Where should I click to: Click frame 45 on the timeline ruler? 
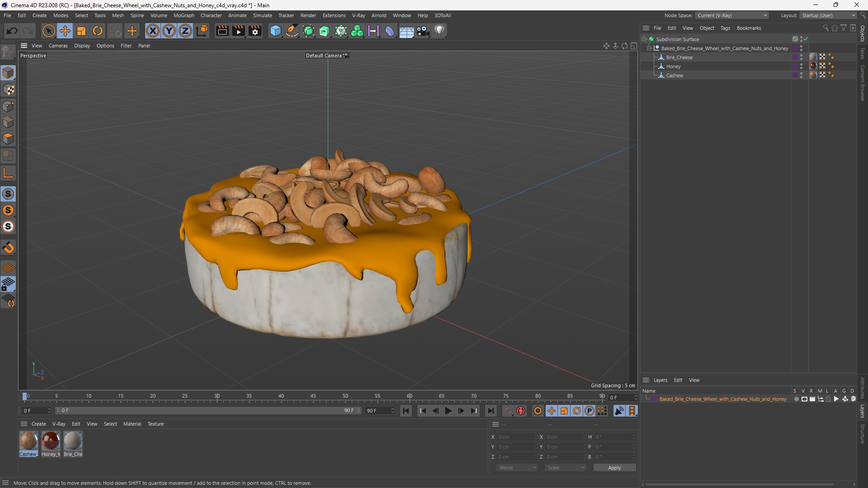(x=313, y=396)
